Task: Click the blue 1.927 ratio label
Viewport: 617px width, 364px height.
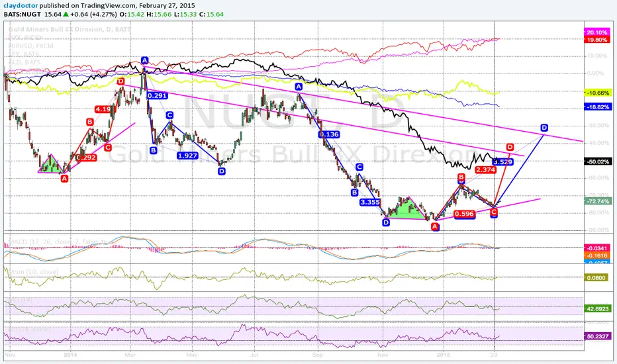Action: (x=187, y=156)
